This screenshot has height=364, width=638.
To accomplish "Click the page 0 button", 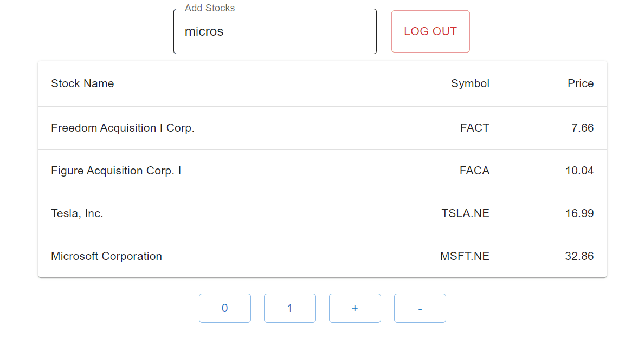I will point(225,308).
